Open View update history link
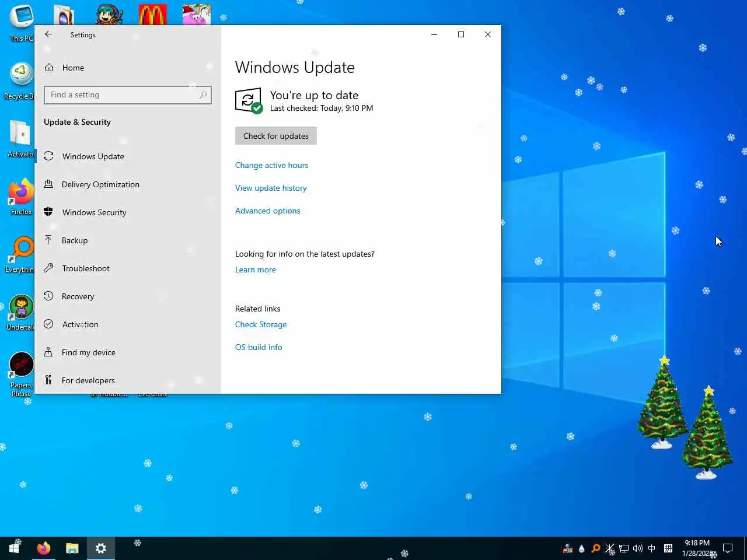 click(271, 188)
